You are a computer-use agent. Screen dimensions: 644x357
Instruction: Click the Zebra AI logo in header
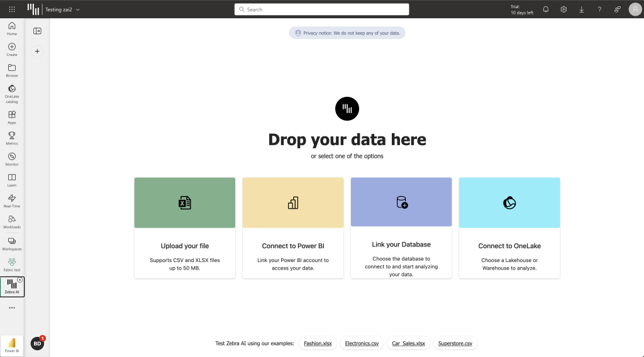tap(33, 9)
